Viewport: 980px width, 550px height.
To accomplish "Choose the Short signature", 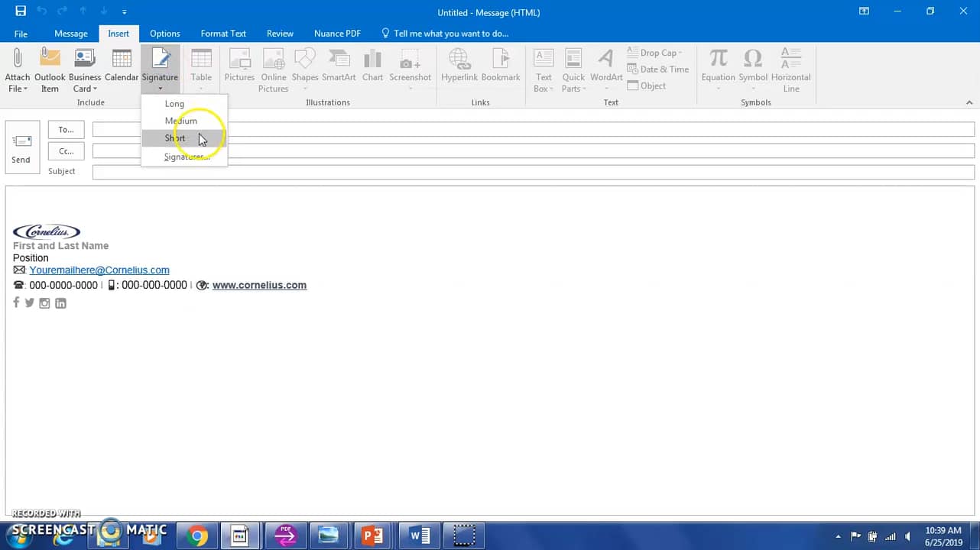I will pos(184,138).
